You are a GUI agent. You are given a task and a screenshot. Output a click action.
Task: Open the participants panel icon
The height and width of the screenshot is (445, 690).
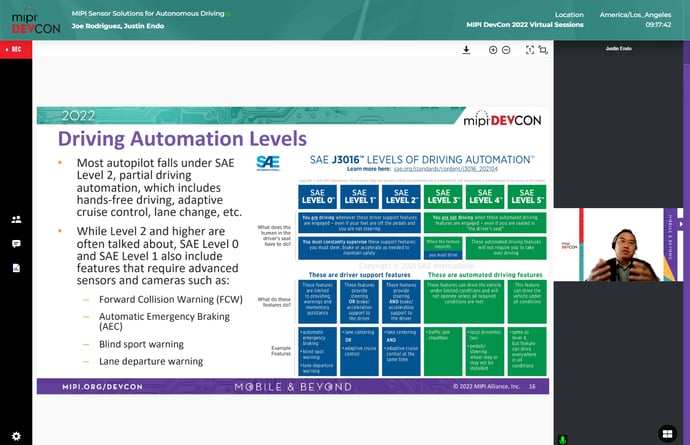16,219
